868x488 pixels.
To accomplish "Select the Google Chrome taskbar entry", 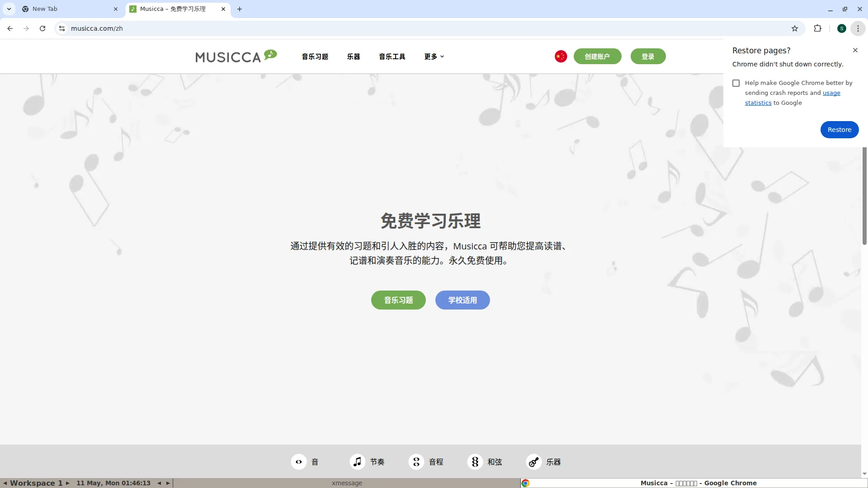I will (694, 483).
